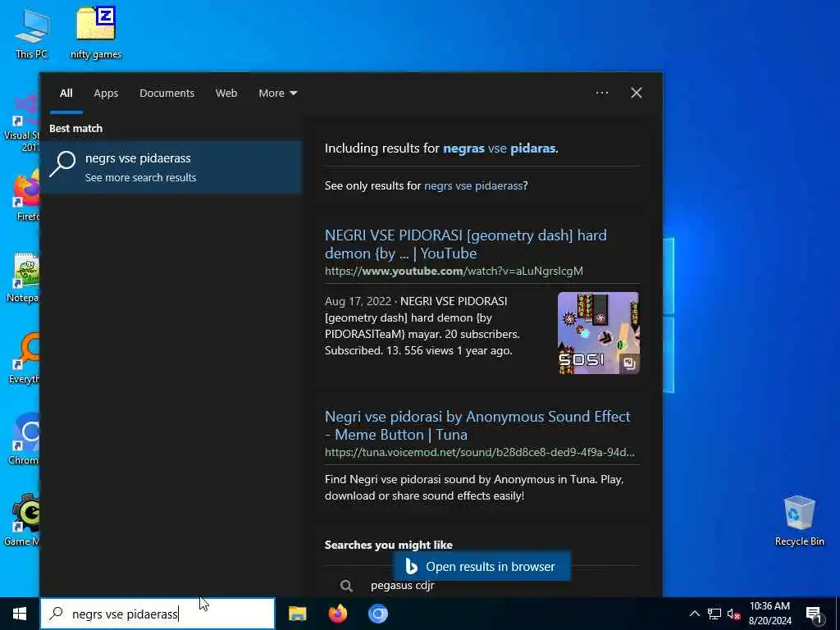840x630 pixels.
Task: Click the Aug 17, 2022 video description
Action: pyautogui.click(x=423, y=326)
